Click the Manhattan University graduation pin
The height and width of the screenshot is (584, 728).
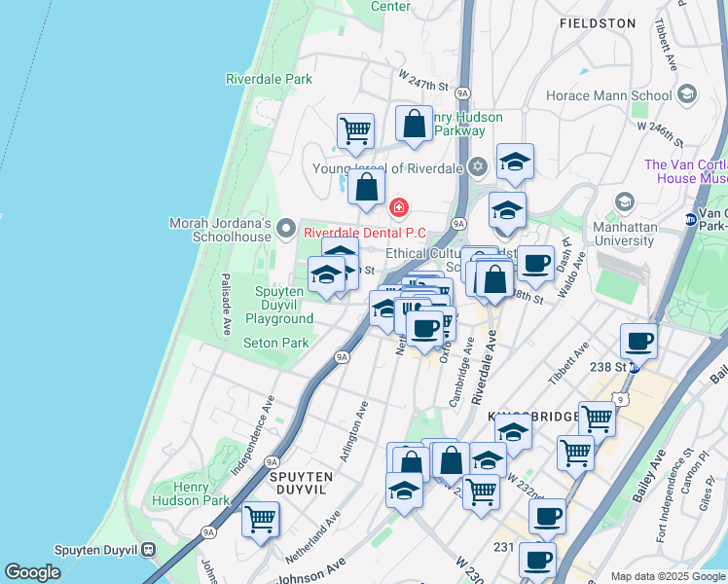625,202
